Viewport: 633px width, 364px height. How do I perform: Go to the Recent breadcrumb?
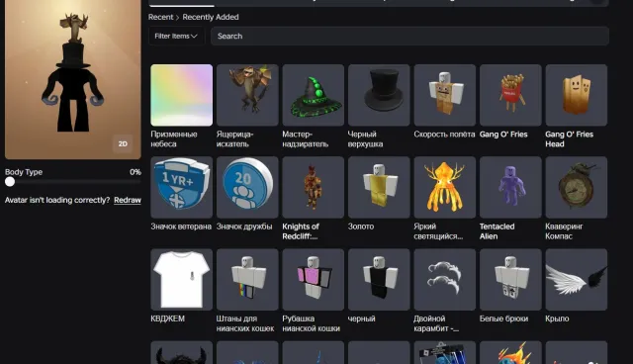[160, 17]
